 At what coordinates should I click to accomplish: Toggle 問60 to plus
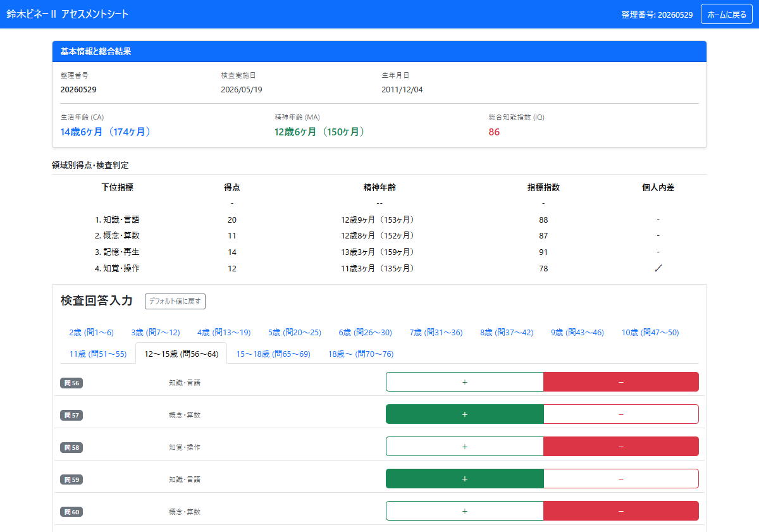[465, 511]
